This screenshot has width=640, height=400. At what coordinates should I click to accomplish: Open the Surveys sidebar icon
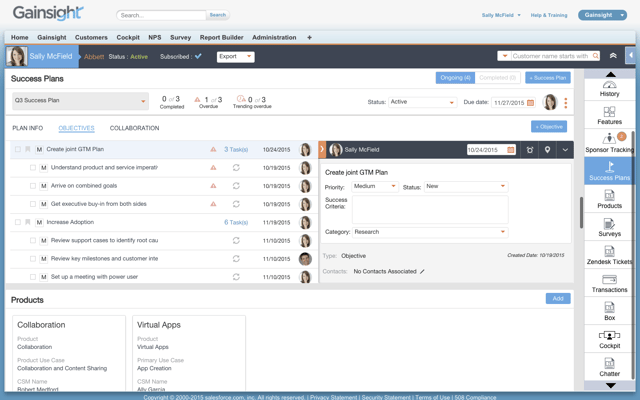(x=609, y=227)
